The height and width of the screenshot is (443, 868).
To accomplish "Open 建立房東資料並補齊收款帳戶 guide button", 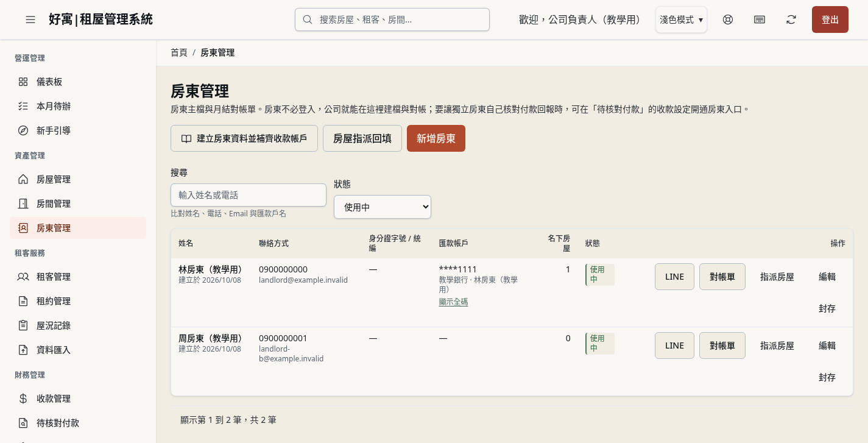I will pos(244,138).
